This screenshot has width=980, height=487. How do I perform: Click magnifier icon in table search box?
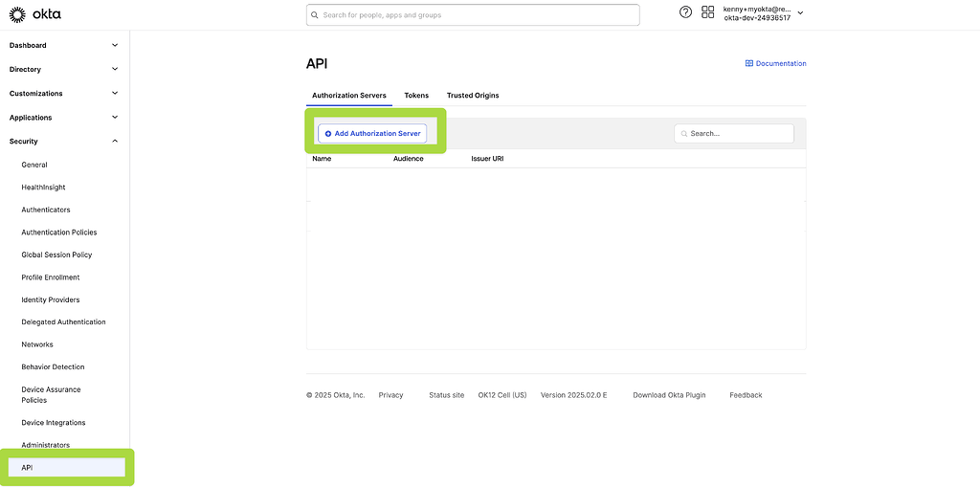pos(684,134)
